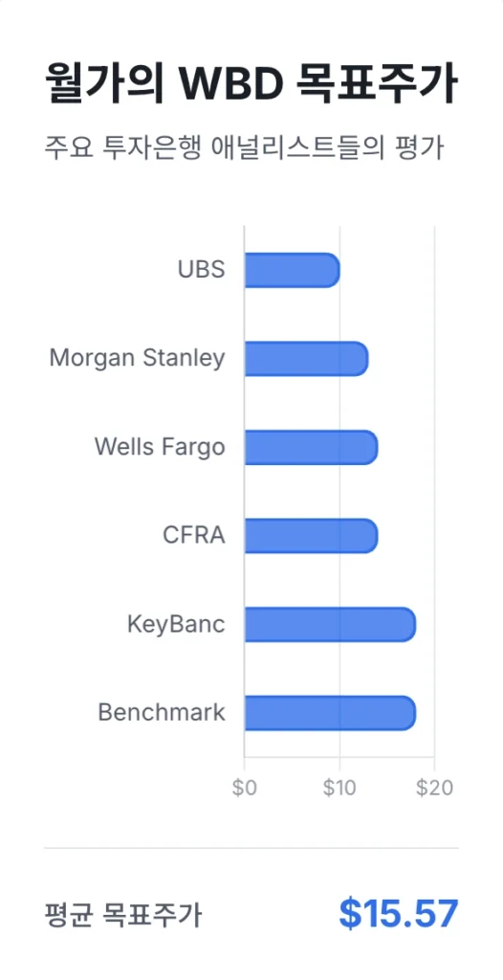Click the $15.57 average target value
503x980 pixels.
click(x=399, y=914)
